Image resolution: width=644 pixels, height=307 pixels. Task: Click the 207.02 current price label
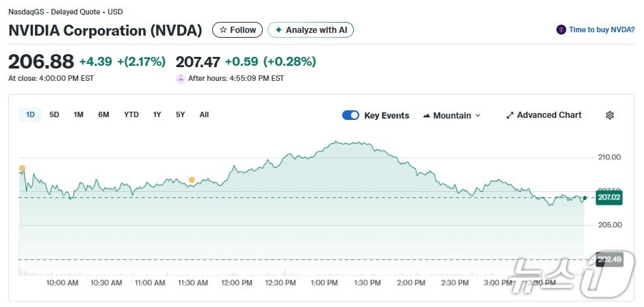[608, 197]
